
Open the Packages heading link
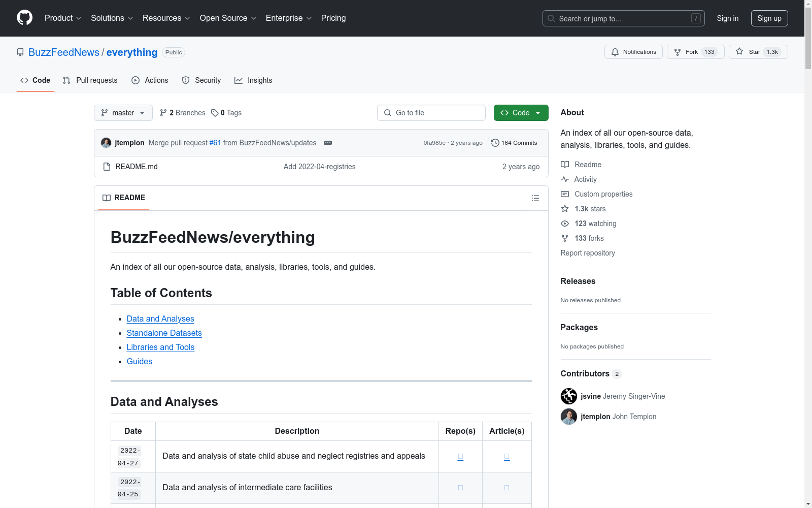579,327
